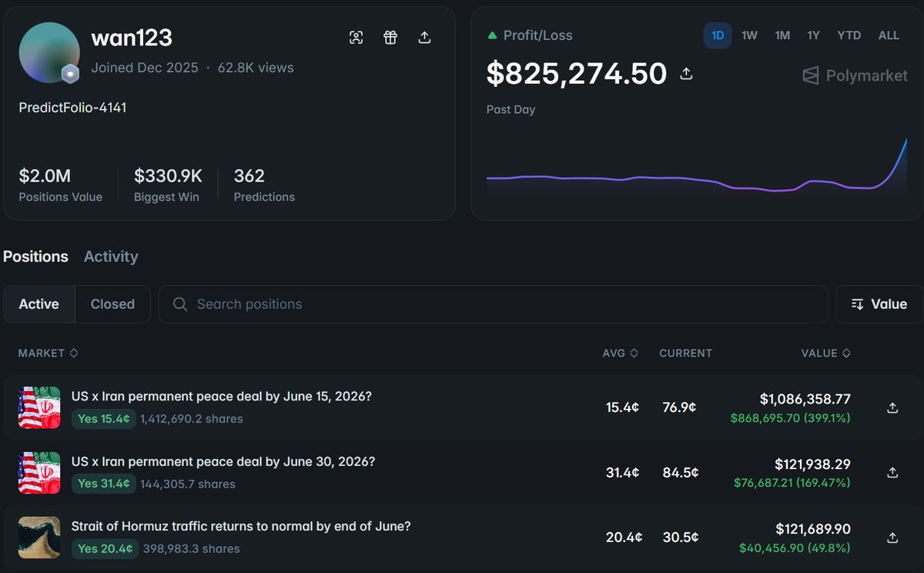This screenshot has height=573, width=924.
Task: Sort positions by VALUE column header
Action: pos(825,353)
